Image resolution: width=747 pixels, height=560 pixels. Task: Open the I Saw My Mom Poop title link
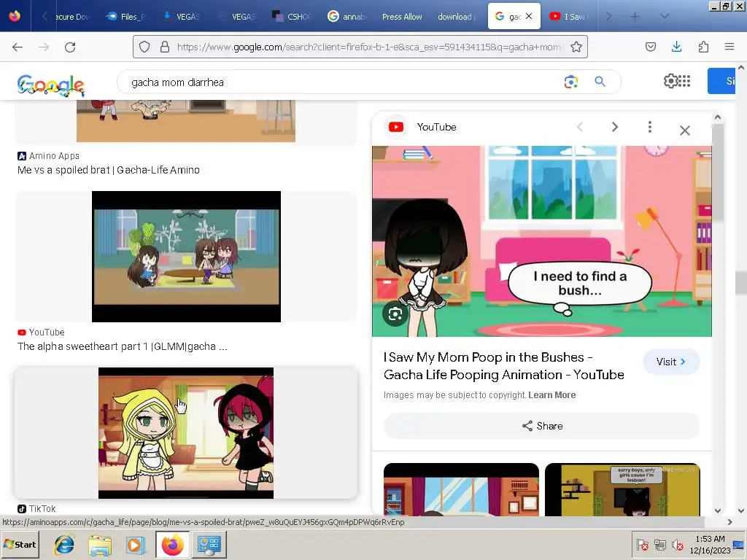tap(503, 366)
